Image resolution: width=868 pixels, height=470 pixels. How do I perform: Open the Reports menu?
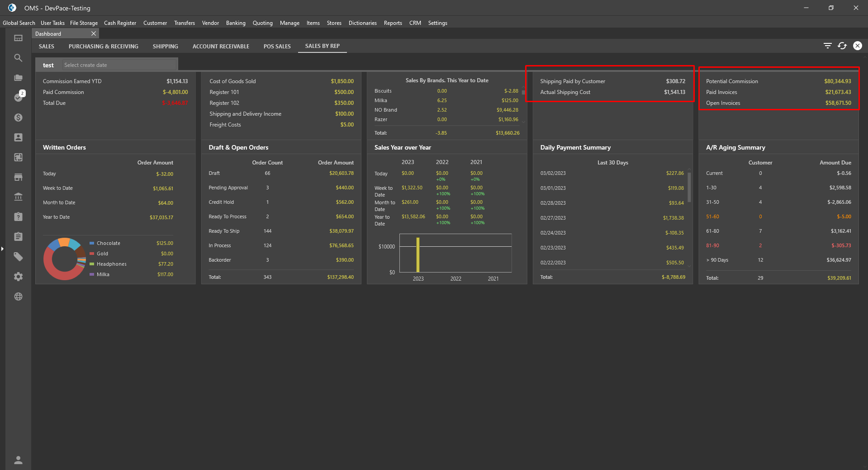click(x=393, y=23)
